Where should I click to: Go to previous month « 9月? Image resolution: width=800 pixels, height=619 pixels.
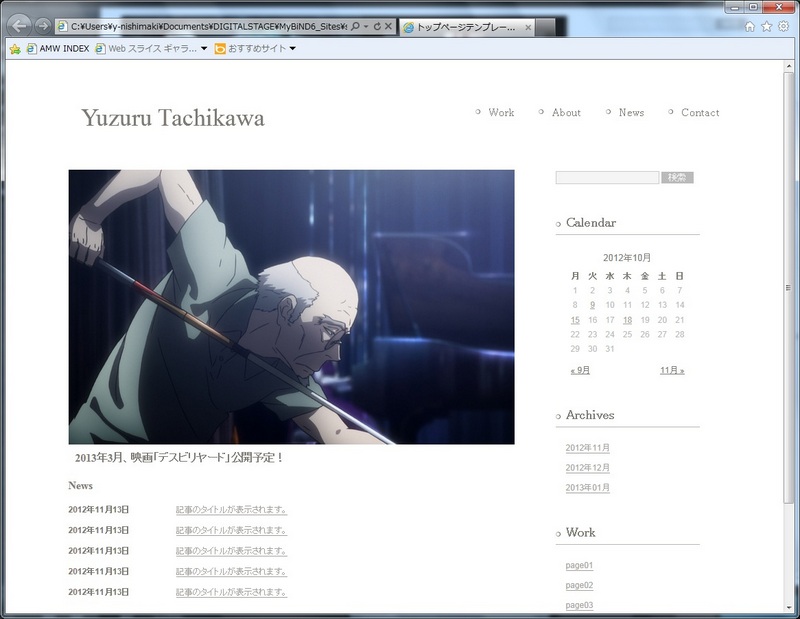point(580,370)
